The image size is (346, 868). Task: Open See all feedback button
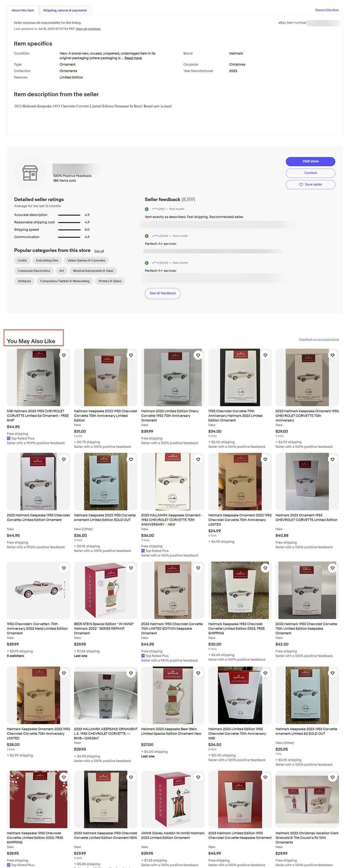[x=163, y=293]
